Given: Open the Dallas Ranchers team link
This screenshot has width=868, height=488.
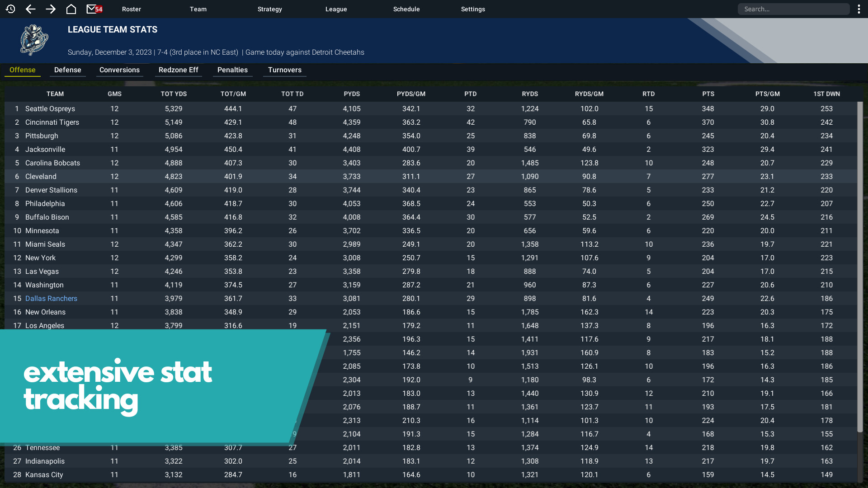Looking at the screenshot, I should (51, 299).
